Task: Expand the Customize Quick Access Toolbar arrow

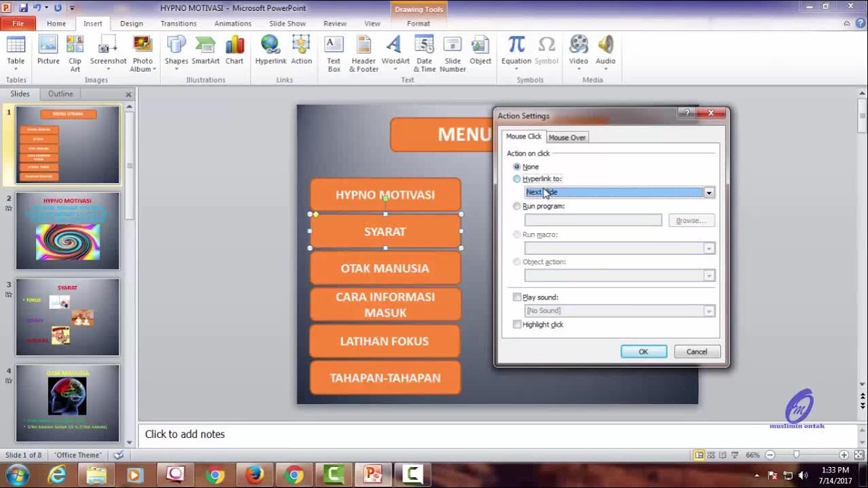Action: [x=72, y=8]
